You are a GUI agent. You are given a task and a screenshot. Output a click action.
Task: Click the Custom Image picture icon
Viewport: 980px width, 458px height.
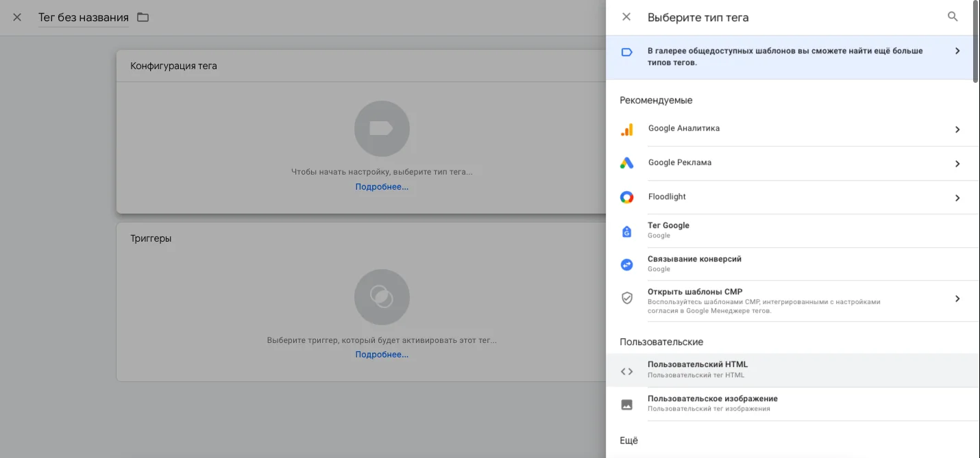[627, 405]
